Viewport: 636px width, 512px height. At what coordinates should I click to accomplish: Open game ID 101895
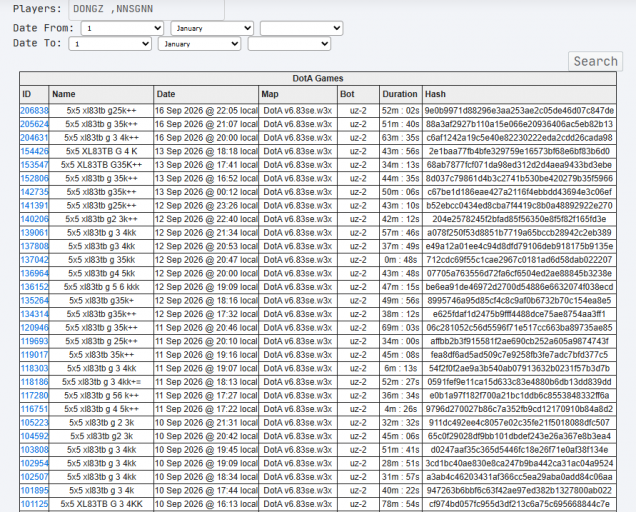[34, 490]
